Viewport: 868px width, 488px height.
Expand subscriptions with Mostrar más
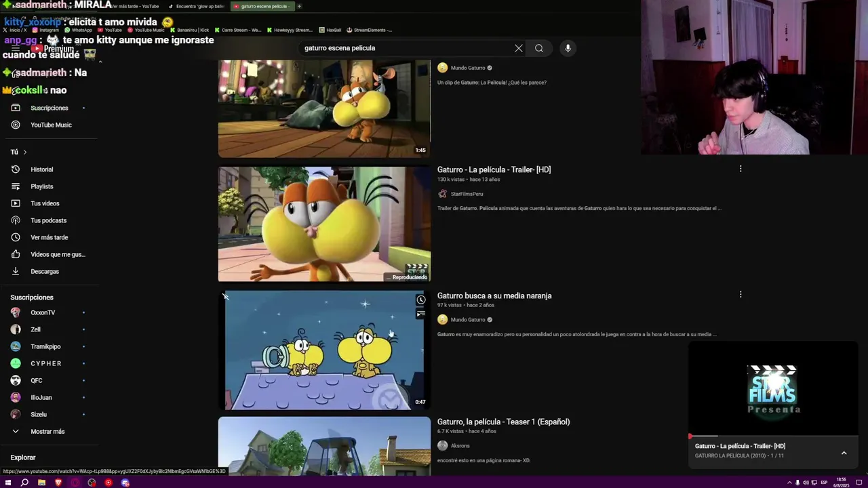[x=49, y=431]
